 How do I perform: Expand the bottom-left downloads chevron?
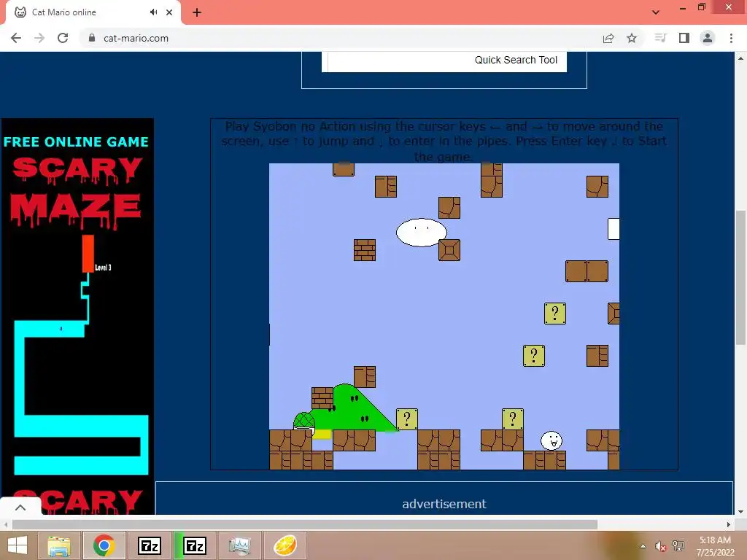click(20, 507)
